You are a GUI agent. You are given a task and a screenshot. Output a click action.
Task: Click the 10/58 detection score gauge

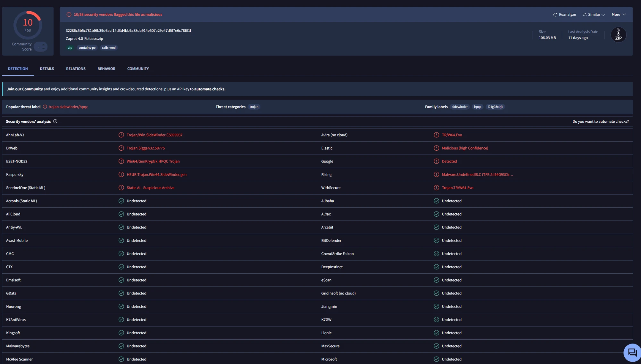28,25
